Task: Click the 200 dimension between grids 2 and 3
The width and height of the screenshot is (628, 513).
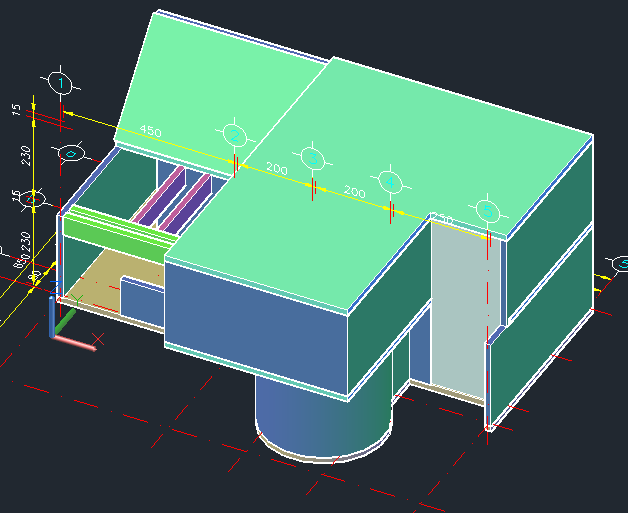Action: pos(276,170)
